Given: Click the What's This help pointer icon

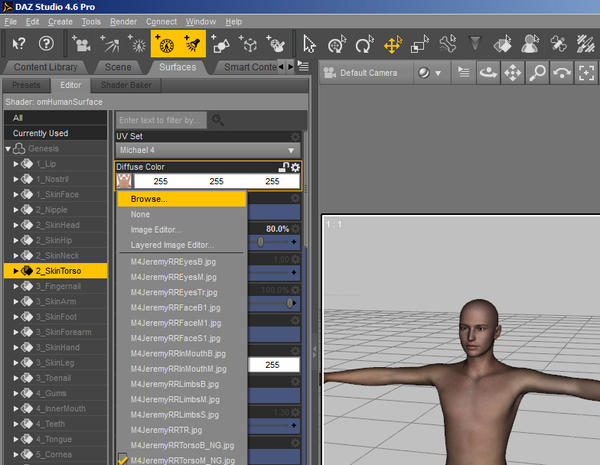Looking at the screenshot, I should pos(18,42).
